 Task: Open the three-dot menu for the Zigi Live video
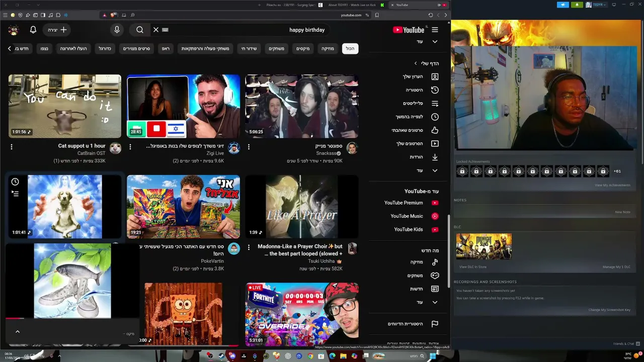tap(130, 147)
